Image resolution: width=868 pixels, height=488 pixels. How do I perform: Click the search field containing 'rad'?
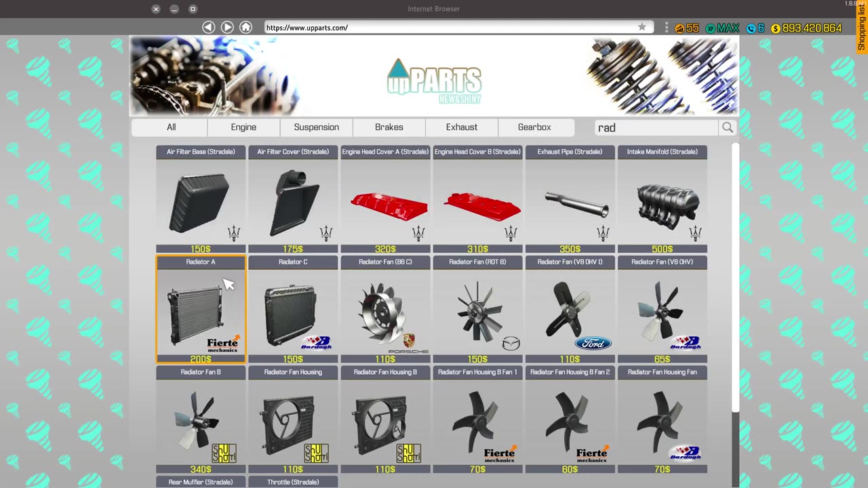(656, 127)
